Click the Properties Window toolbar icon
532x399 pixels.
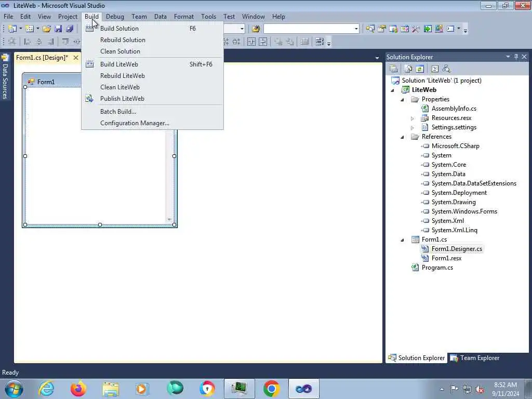click(x=382, y=29)
